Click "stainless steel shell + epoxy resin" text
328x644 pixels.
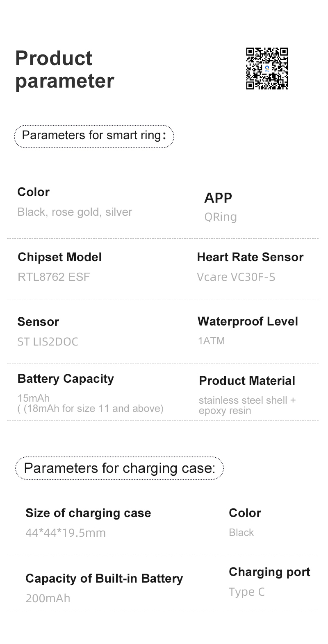(246, 405)
